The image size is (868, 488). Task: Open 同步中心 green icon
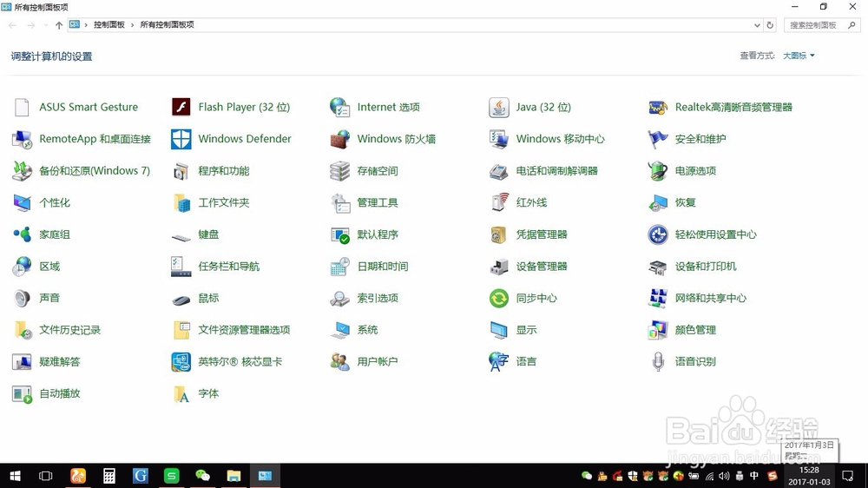pyautogui.click(x=499, y=298)
